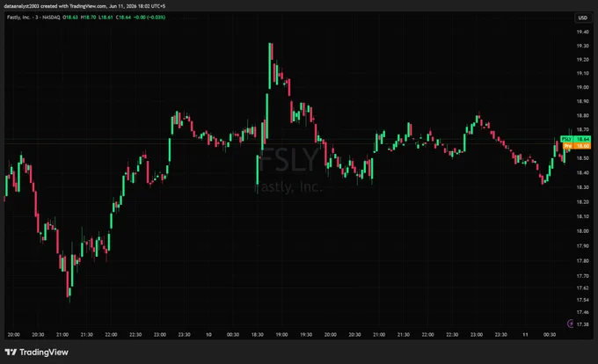Click the 18.80 price axis label
The width and height of the screenshot is (598, 364).
point(582,115)
